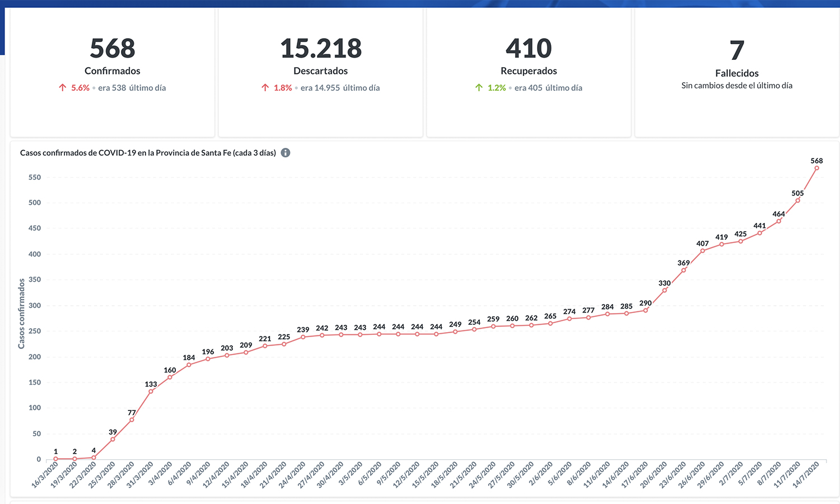Click the info icon beside the chart title

click(286, 153)
